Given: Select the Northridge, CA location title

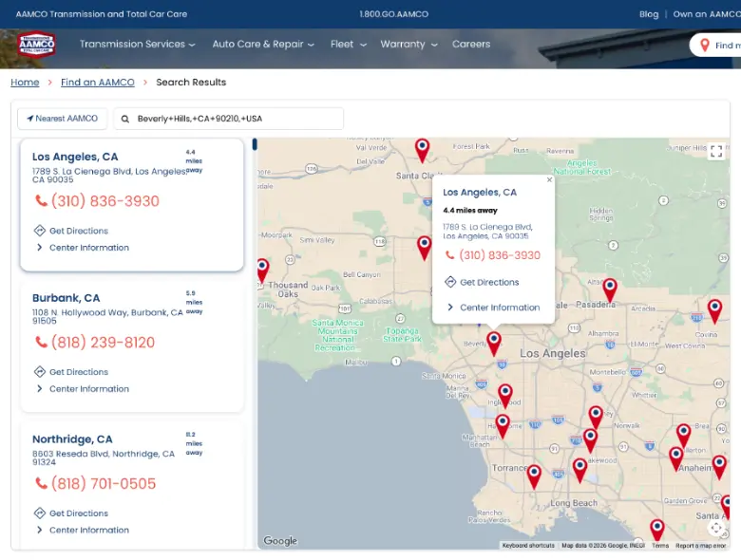Looking at the screenshot, I should [x=72, y=439].
